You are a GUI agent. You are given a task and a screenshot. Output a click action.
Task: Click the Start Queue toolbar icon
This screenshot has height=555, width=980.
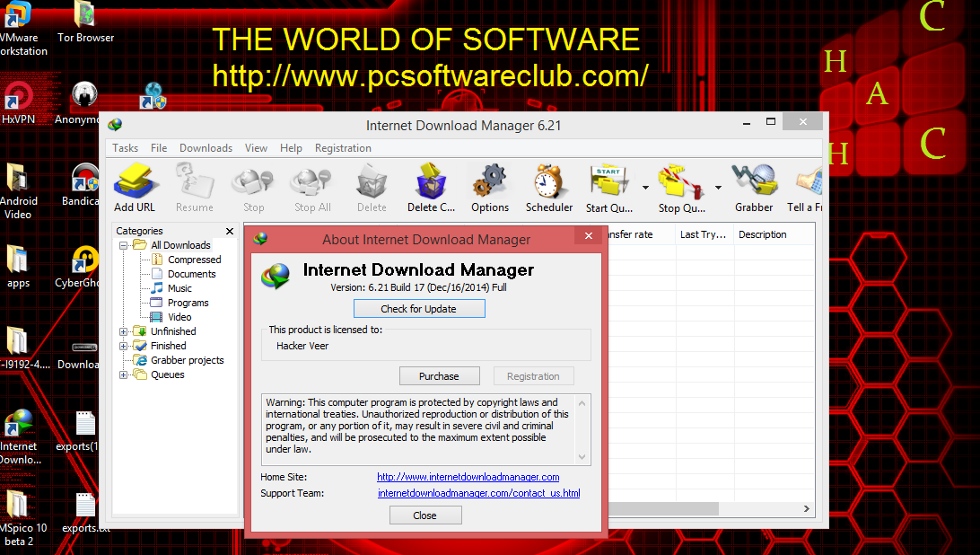608,187
